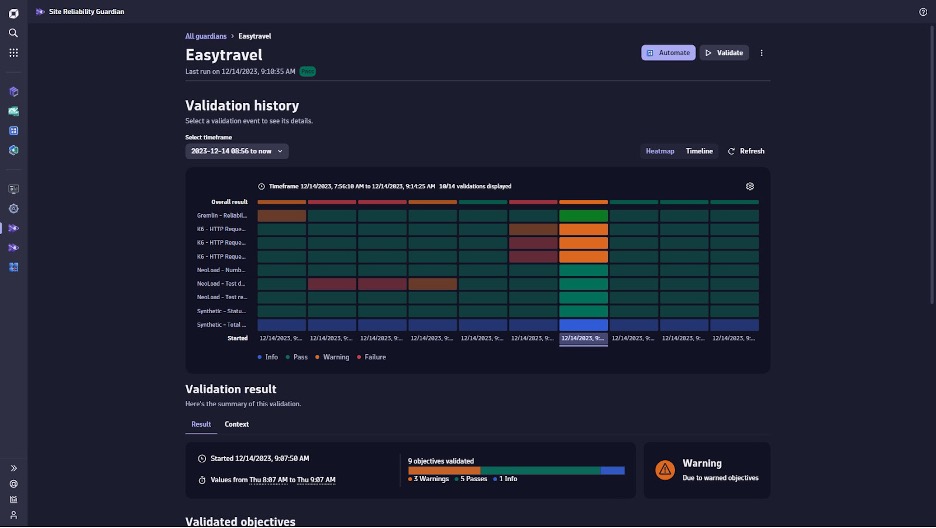Click the Validate button
The width and height of the screenshot is (936, 528).
tap(724, 53)
